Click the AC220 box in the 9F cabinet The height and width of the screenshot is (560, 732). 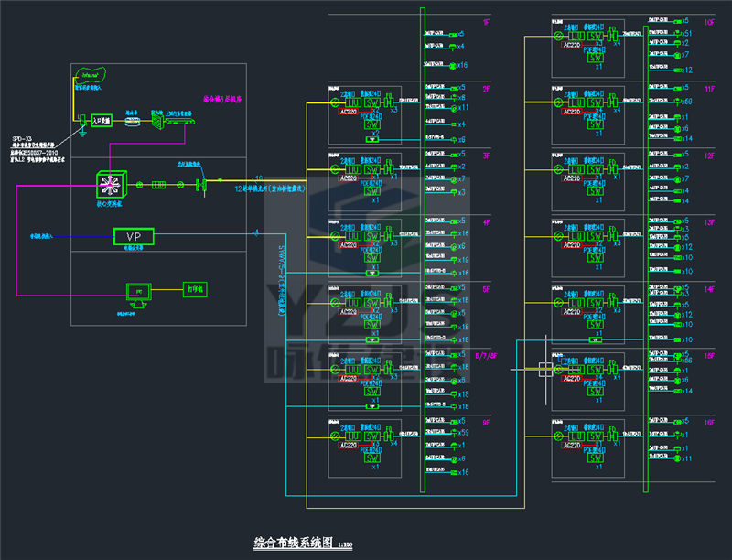(349, 446)
